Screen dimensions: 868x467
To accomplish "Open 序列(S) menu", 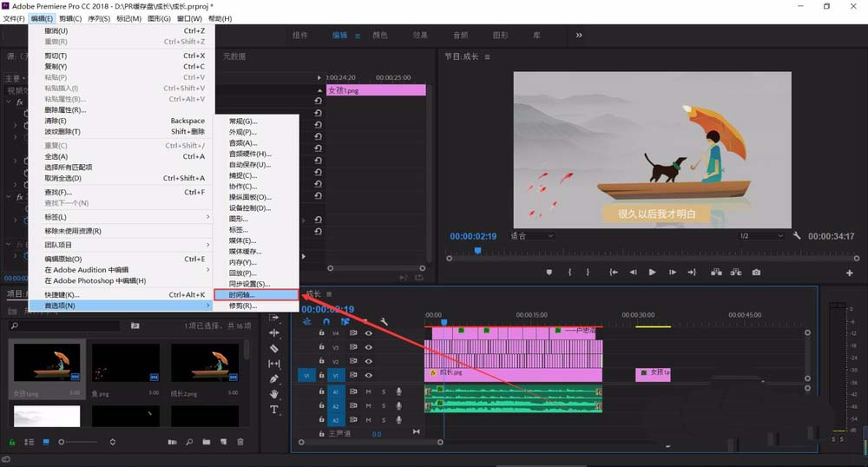I will (99, 18).
